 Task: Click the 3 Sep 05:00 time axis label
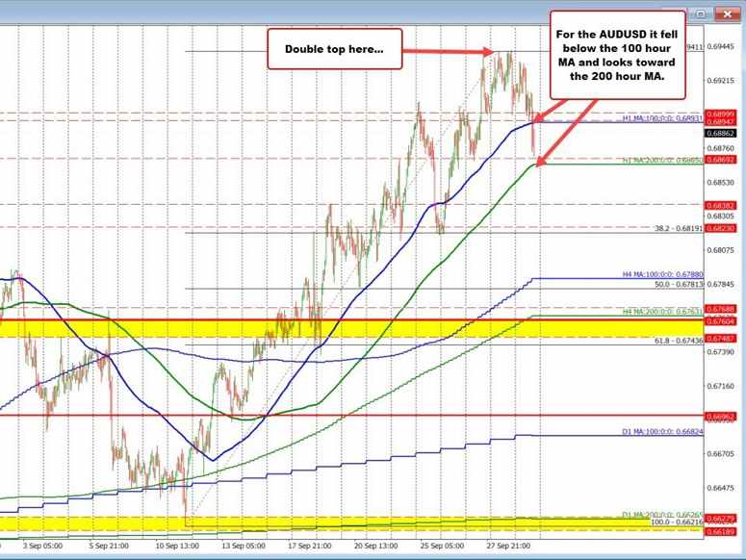click(x=42, y=546)
